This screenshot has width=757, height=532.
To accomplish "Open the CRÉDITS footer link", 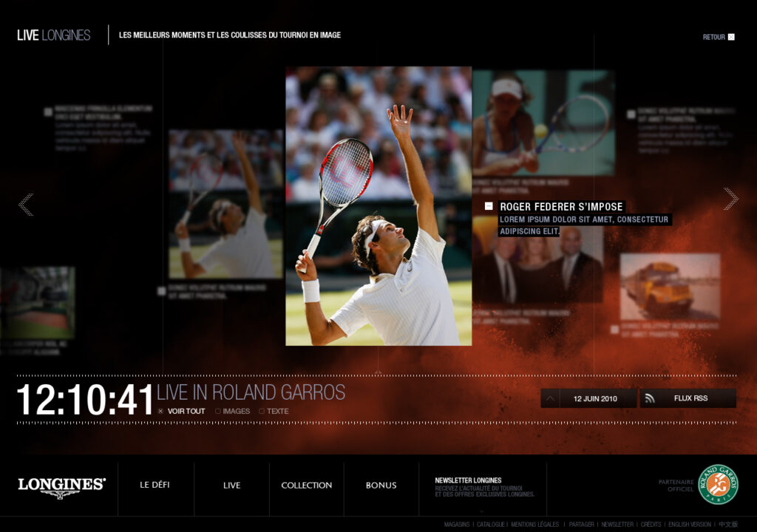I will (x=651, y=525).
